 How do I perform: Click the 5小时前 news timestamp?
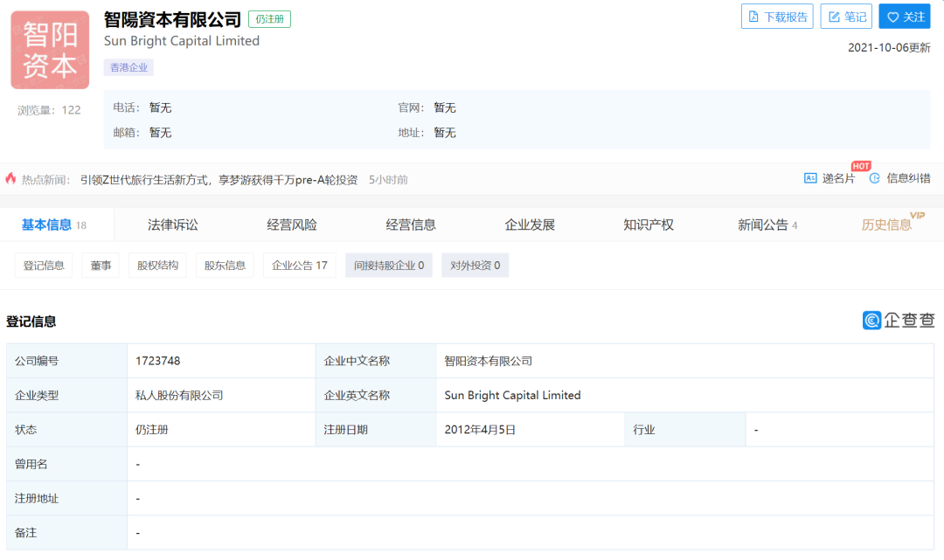pos(388,180)
